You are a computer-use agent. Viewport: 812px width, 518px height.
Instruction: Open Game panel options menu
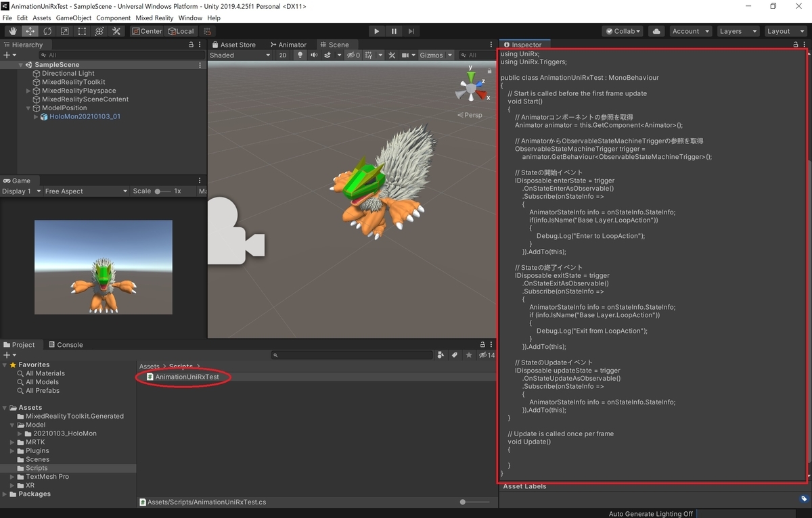tap(200, 181)
